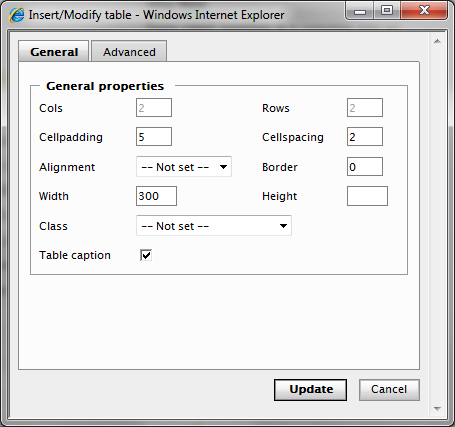Click the disabled Cols field
455x427 pixels.
(x=154, y=108)
